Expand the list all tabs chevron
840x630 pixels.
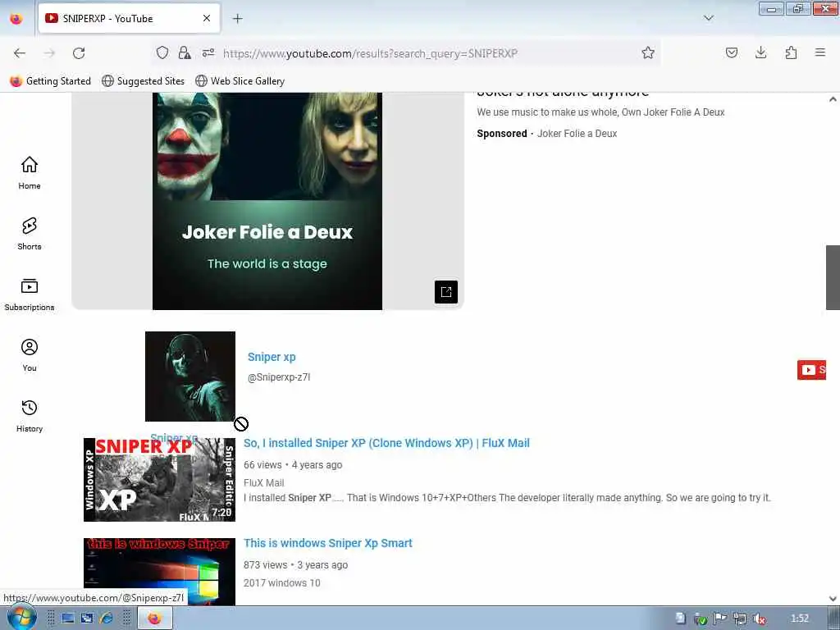[708, 18]
